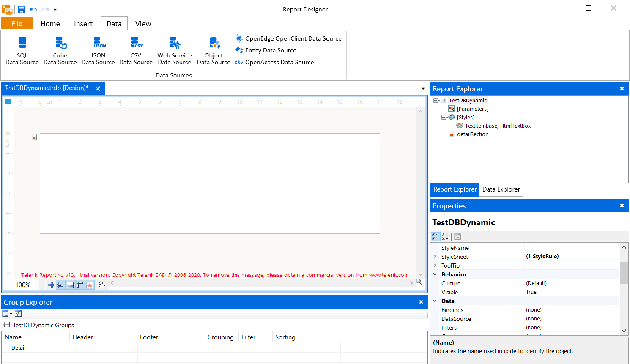The height and width of the screenshot is (364, 630).
Task: Toggle the red letter A watermark button
Action: 90,285
